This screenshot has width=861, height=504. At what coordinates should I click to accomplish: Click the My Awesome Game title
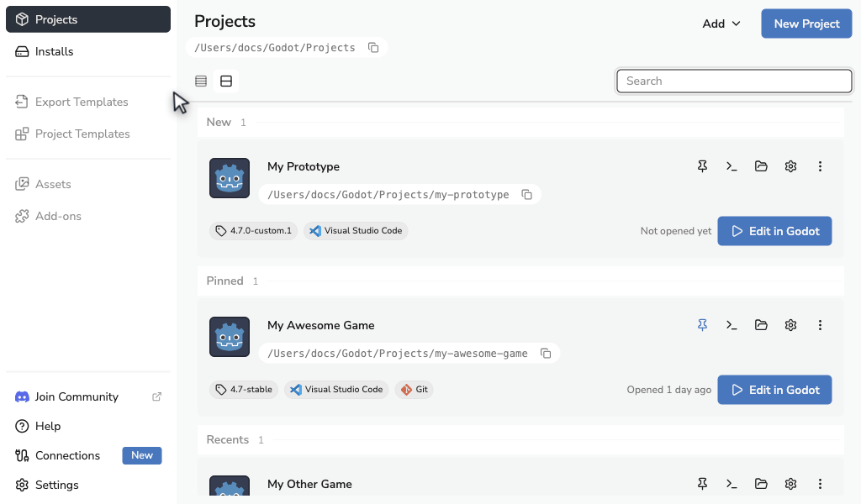tap(320, 325)
